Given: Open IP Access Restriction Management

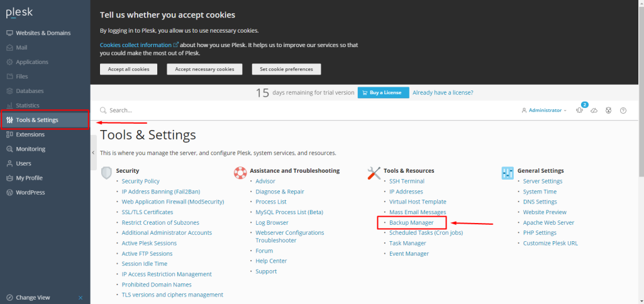Looking at the screenshot, I should pos(167,274).
